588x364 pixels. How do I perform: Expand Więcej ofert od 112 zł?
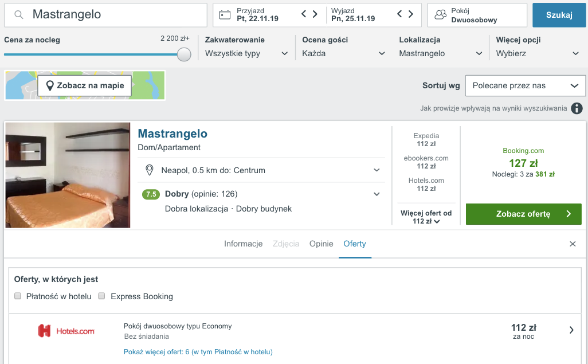coord(426,217)
